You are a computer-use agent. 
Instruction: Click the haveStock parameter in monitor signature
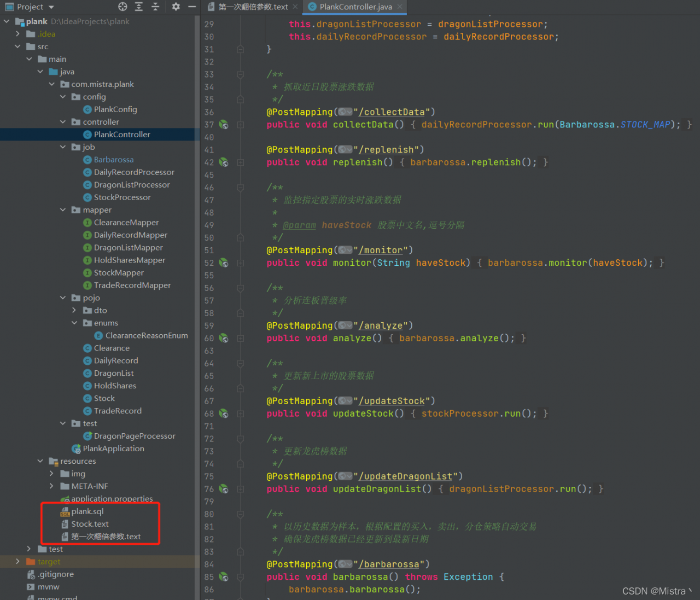(441, 263)
